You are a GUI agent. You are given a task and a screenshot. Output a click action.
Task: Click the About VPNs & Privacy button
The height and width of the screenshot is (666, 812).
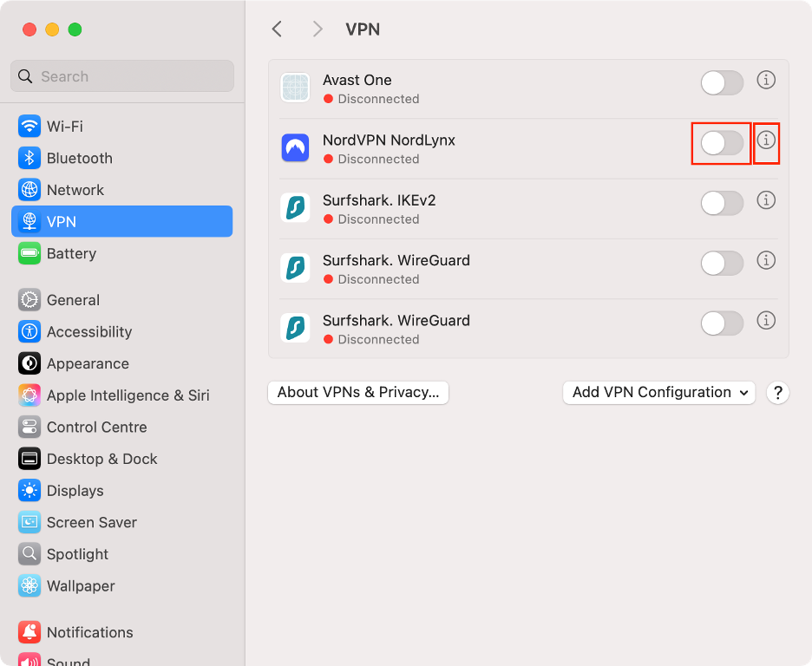(x=357, y=392)
